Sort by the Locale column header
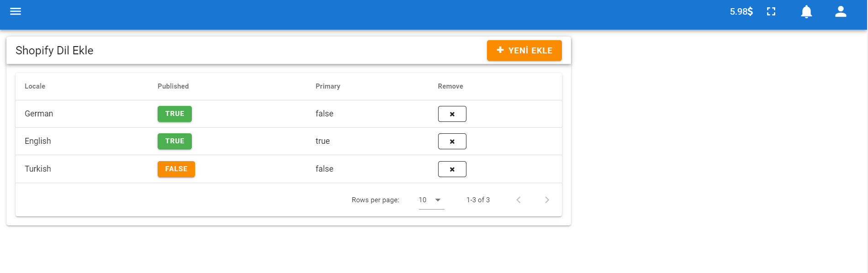The height and width of the screenshot is (273, 868). 35,86
